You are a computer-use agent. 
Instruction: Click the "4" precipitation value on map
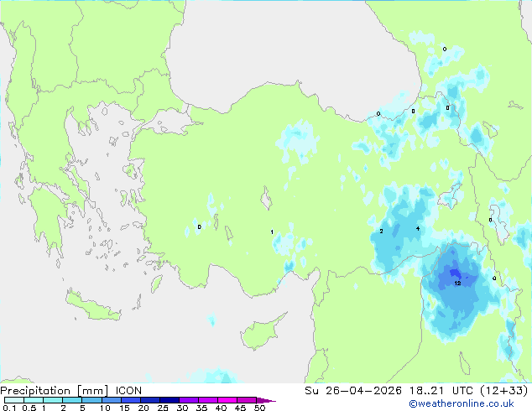418,228
